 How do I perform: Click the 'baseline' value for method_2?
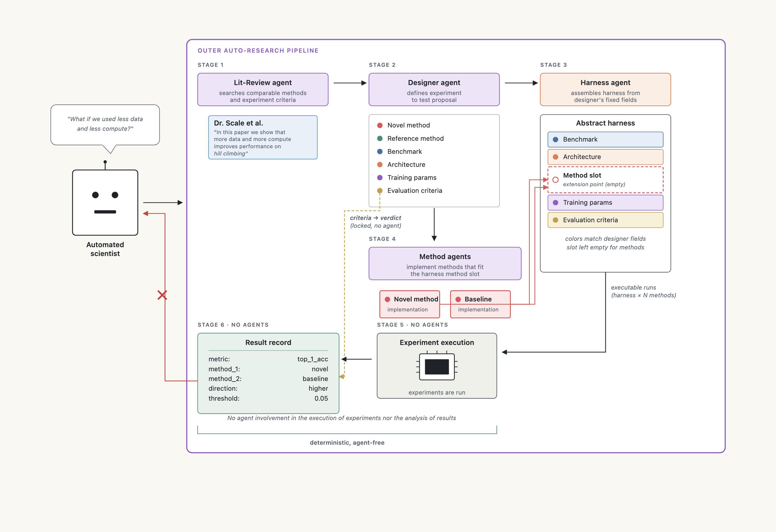click(x=315, y=379)
